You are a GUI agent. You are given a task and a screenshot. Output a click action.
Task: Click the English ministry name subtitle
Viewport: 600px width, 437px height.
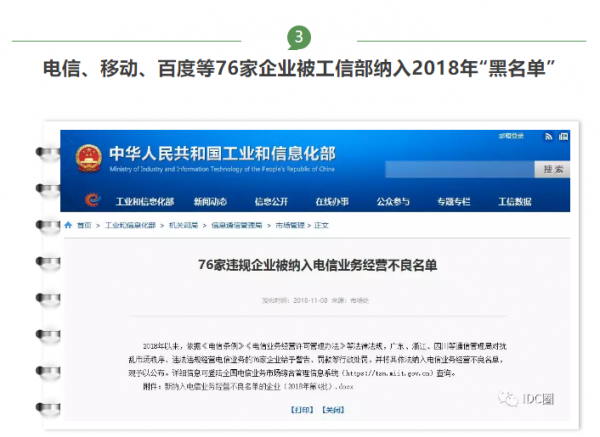click(x=222, y=169)
